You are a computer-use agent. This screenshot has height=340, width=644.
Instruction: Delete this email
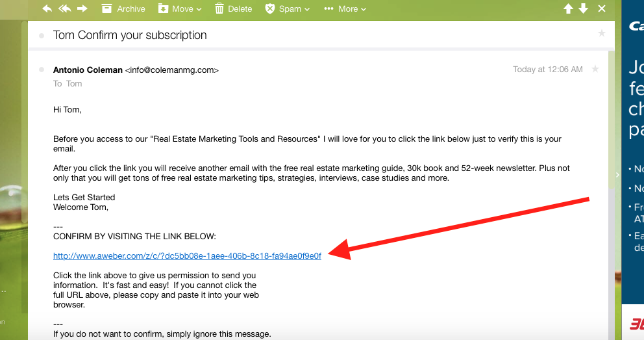click(234, 8)
